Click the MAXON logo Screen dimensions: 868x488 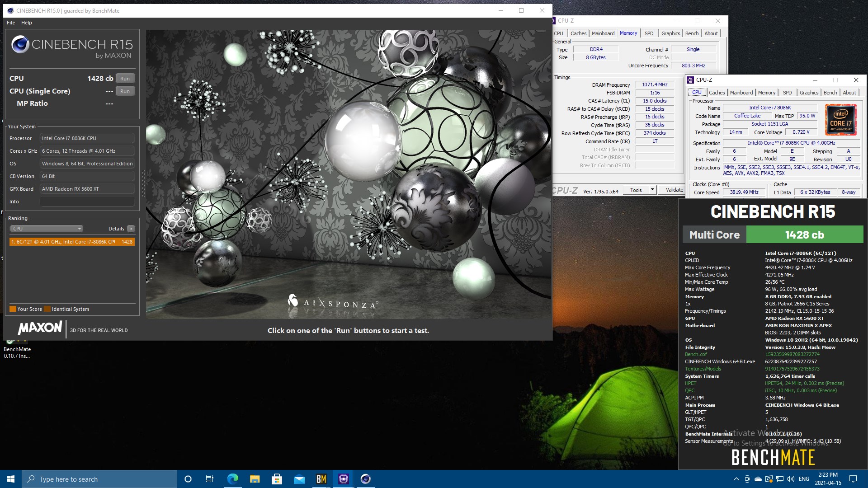(40, 328)
